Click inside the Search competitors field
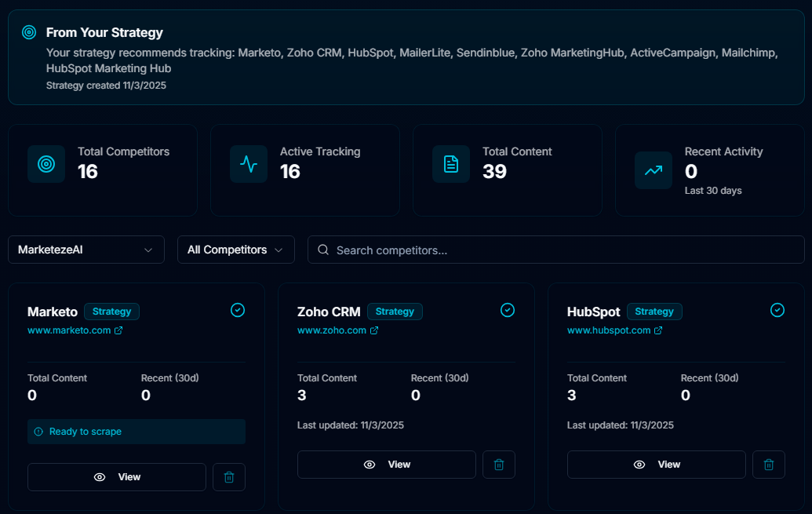Viewport: 812px width, 514px height. click(x=549, y=250)
